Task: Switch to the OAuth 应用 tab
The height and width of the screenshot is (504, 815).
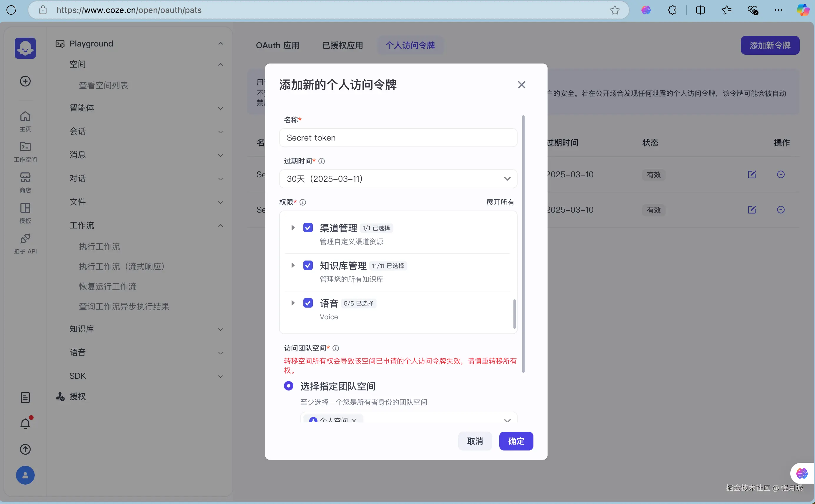Action: 277,45
